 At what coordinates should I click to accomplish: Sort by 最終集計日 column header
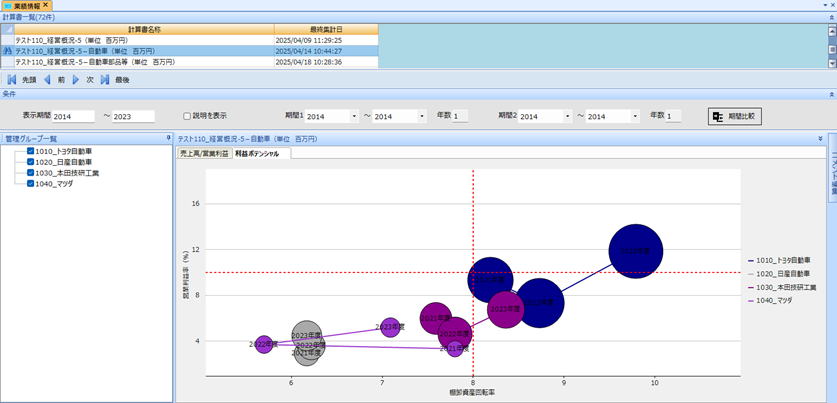(x=326, y=29)
